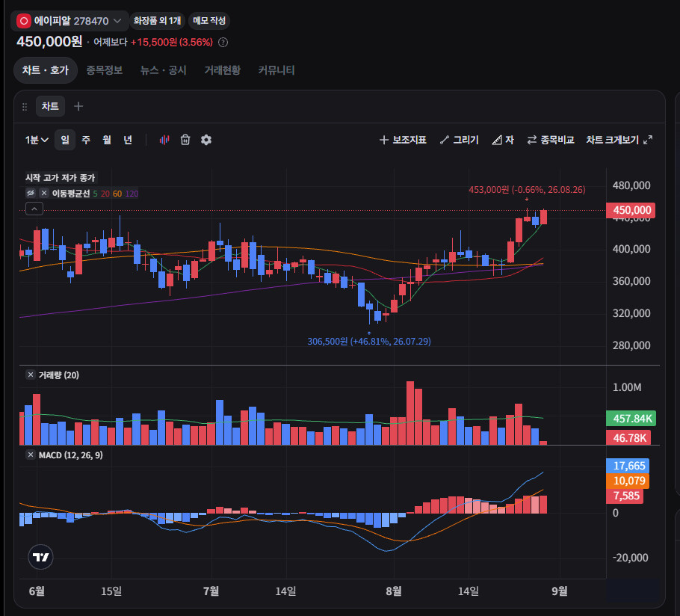Click the 450,000 current price label
This screenshot has height=616, width=680.
point(631,210)
